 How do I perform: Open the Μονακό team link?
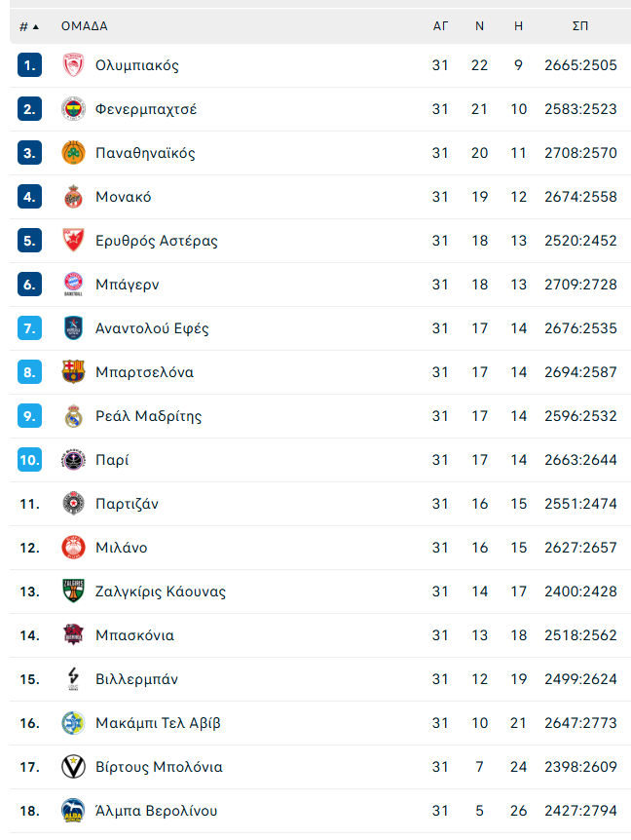coord(123,197)
